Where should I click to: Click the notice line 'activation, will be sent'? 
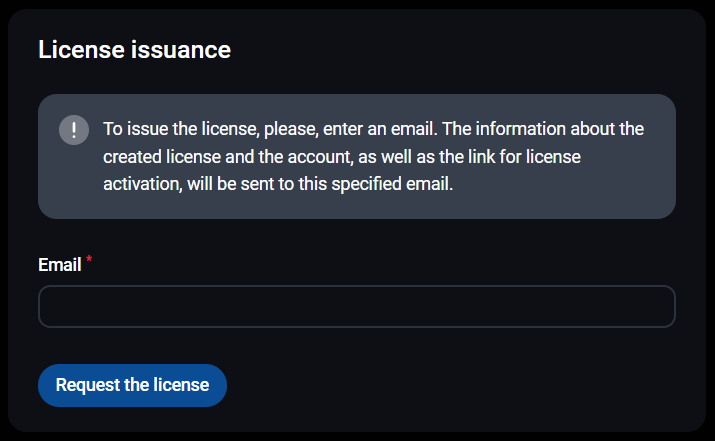point(278,184)
